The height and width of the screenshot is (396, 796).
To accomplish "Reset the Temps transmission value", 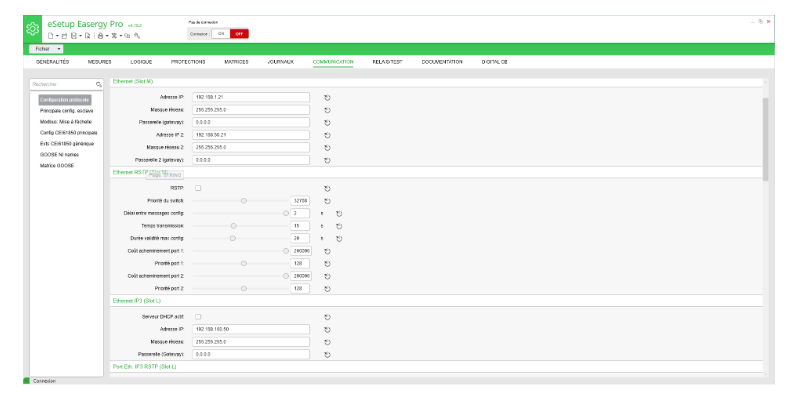I will point(339,226).
